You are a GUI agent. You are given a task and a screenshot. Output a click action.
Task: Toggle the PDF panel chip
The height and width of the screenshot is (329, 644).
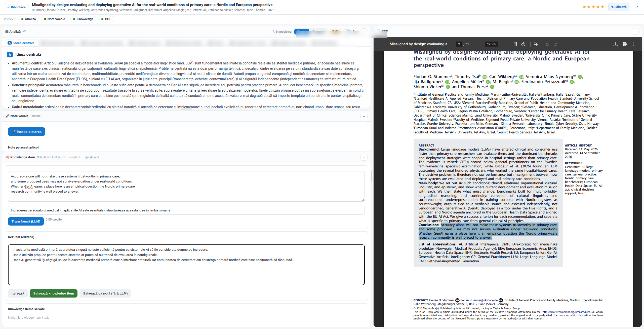106,19
